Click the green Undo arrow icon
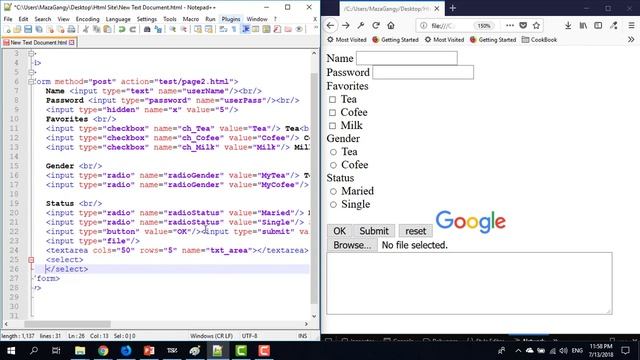 tap(122, 29)
